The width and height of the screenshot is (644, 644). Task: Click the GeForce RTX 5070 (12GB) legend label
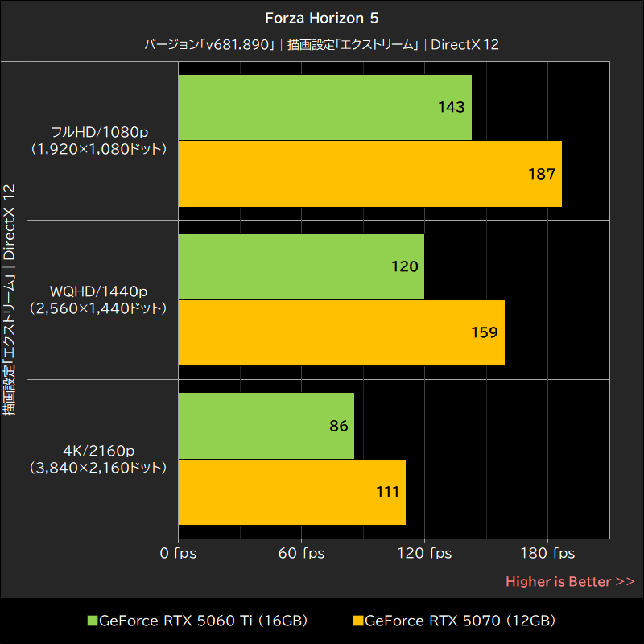point(460,621)
